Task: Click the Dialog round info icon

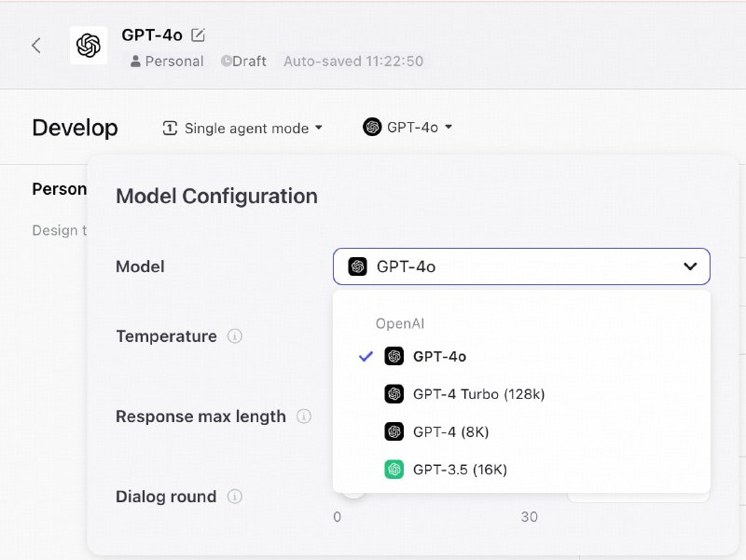Action: coord(233,497)
